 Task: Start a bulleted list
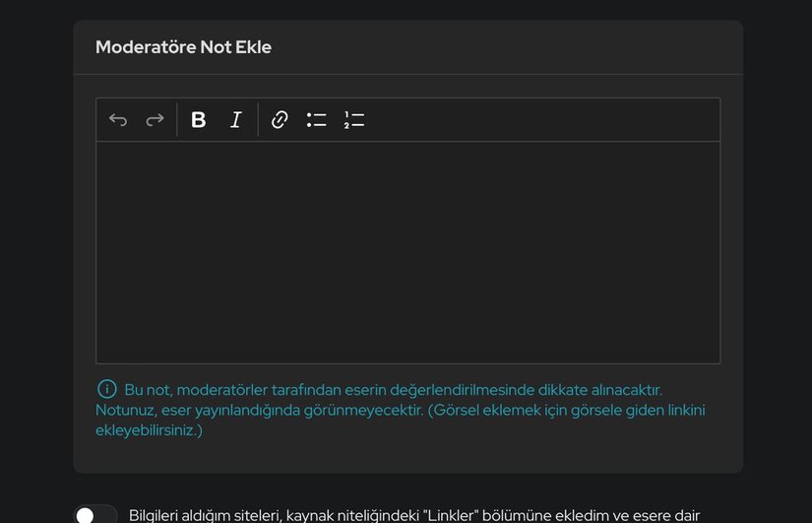(316, 120)
